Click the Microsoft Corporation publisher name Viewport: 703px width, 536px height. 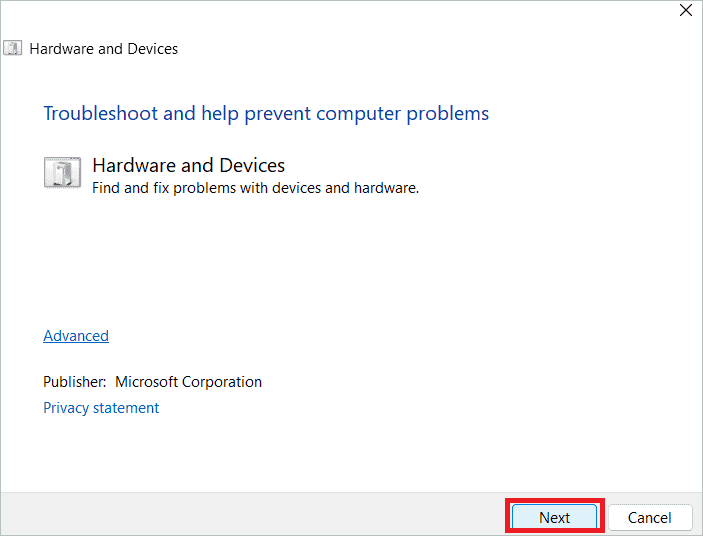[188, 382]
